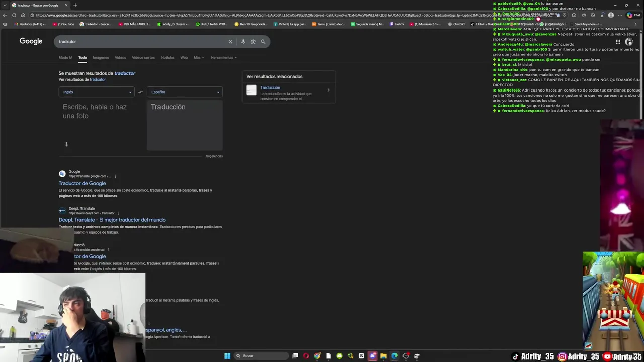644x362 pixels.
Task: Open a new browser tab
Action: coord(75,5)
